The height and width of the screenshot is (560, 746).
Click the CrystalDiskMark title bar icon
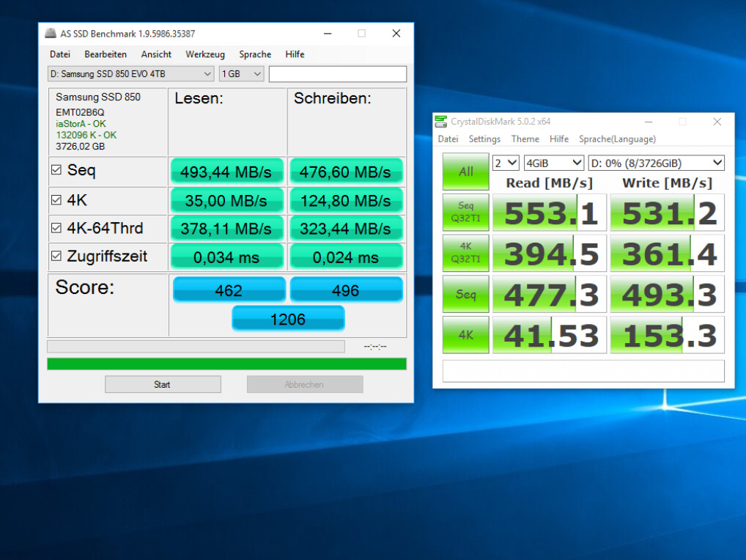(x=441, y=122)
